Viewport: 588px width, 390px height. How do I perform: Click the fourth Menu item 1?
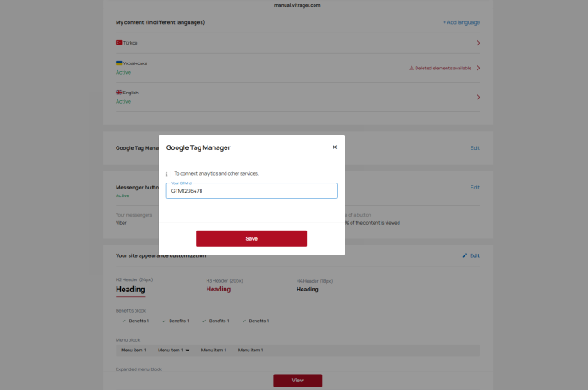click(x=251, y=351)
